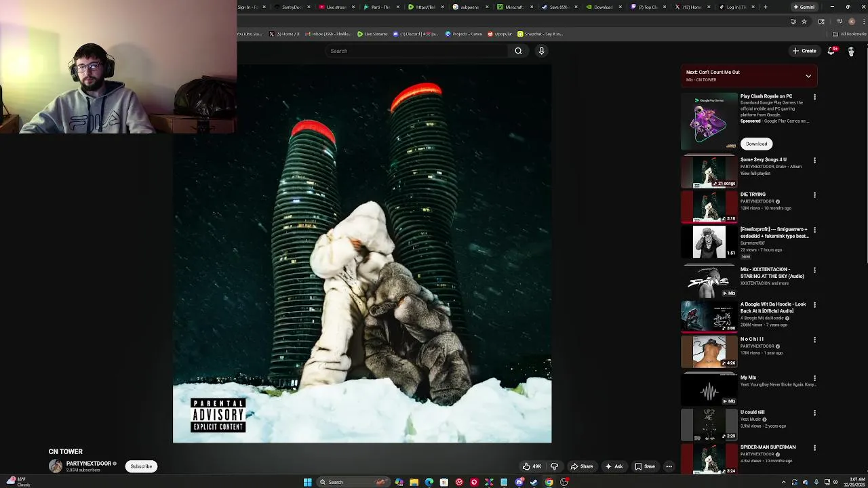Viewport: 868px width, 488px height.
Task: Open Google Chrome from taskbar
Action: pos(549,482)
